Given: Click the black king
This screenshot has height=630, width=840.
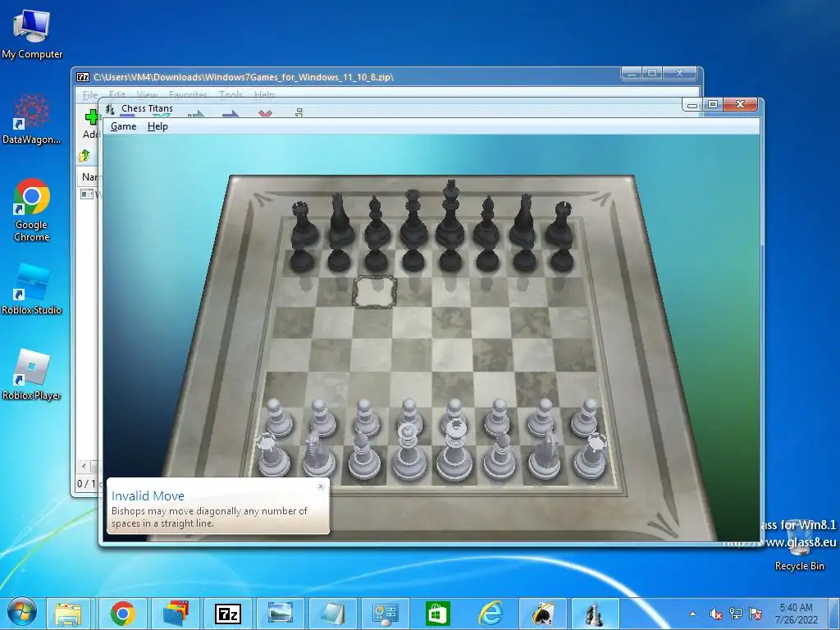Looking at the screenshot, I should coord(450,213).
